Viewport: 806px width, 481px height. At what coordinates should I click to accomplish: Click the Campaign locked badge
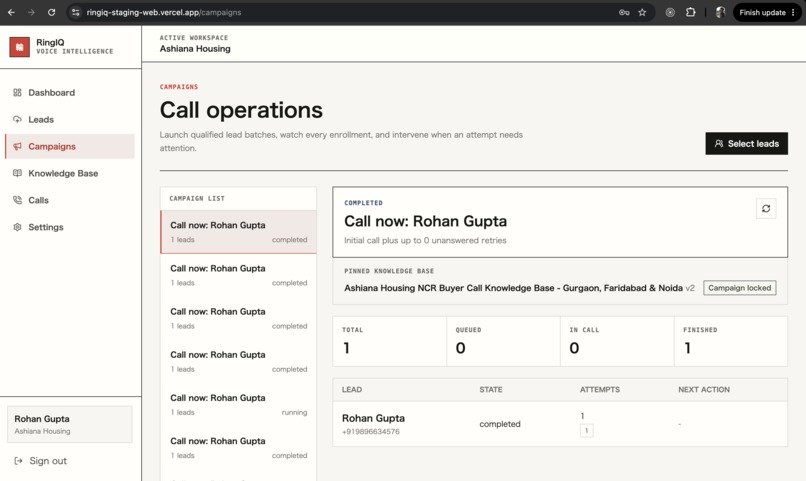pyautogui.click(x=740, y=288)
